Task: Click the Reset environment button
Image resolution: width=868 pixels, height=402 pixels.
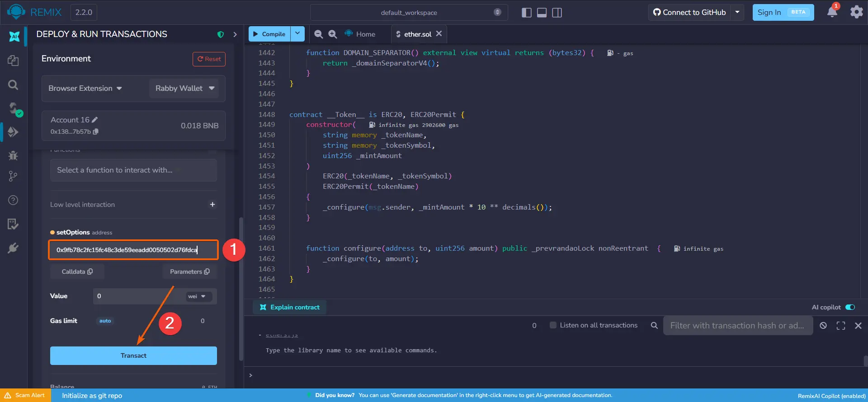Action: 209,59
